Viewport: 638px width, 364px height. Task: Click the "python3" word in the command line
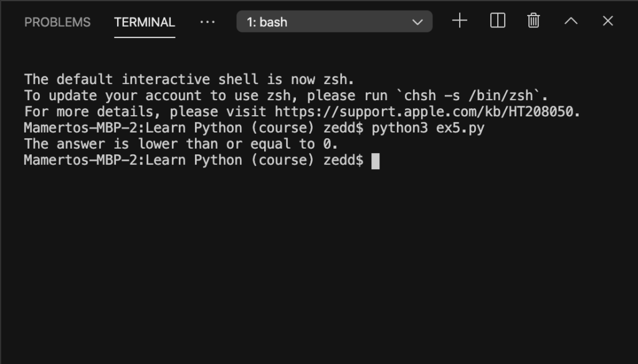click(x=399, y=128)
